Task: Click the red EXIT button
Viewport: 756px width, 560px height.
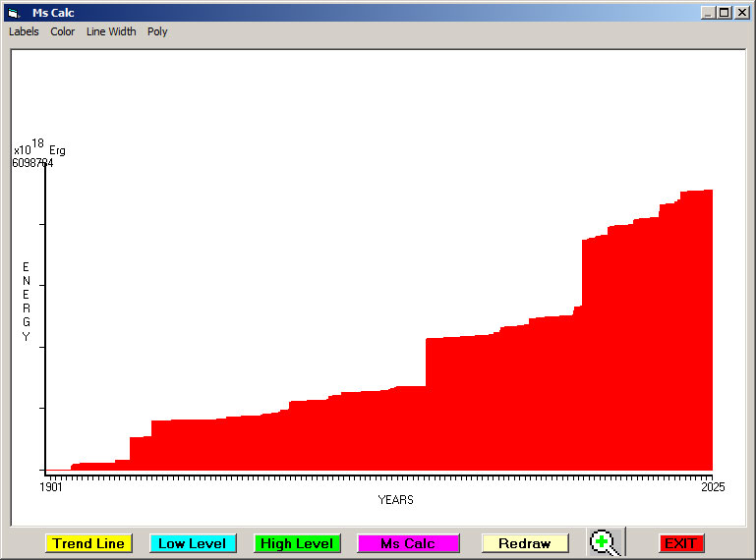Action: [x=680, y=543]
